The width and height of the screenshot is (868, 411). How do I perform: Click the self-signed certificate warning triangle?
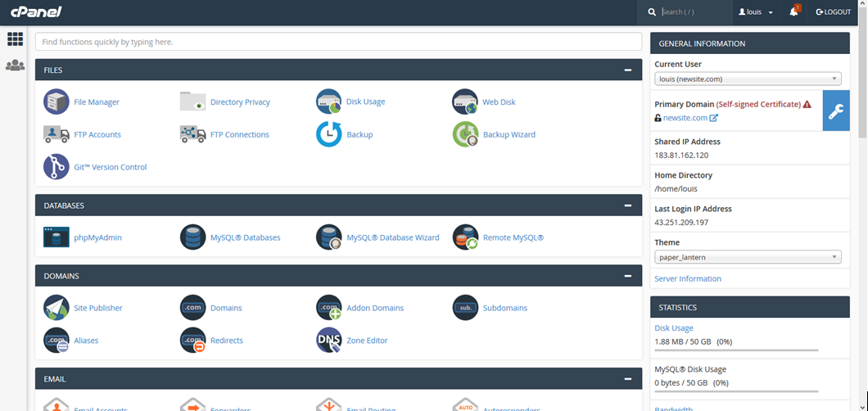[x=807, y=104]
